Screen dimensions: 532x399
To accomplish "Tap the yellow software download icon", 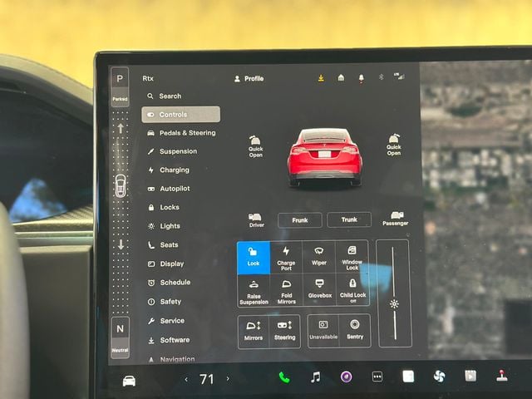I will coord(321,78).
